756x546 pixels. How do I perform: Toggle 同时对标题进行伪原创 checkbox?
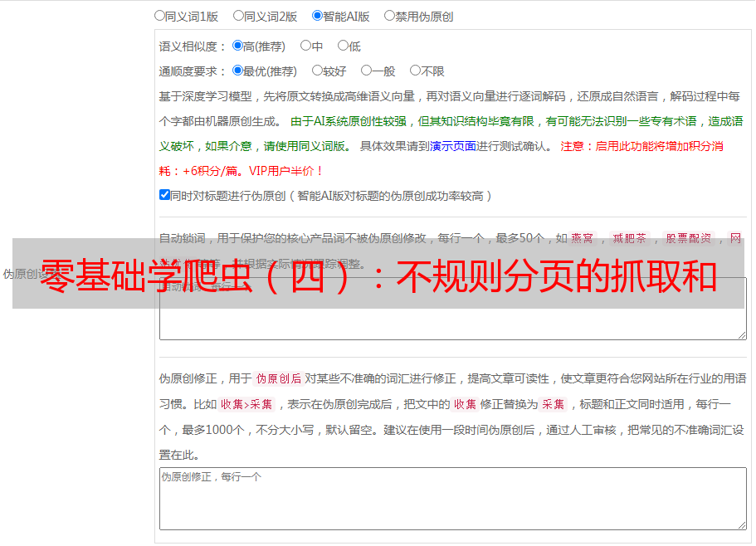(x=164, y=195)
